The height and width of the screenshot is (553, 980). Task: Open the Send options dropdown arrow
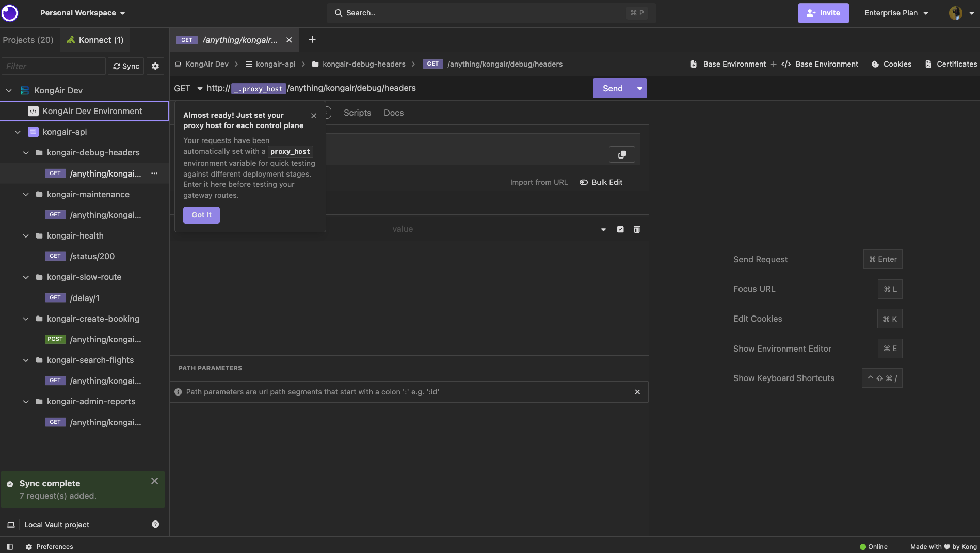click(640, 88)
